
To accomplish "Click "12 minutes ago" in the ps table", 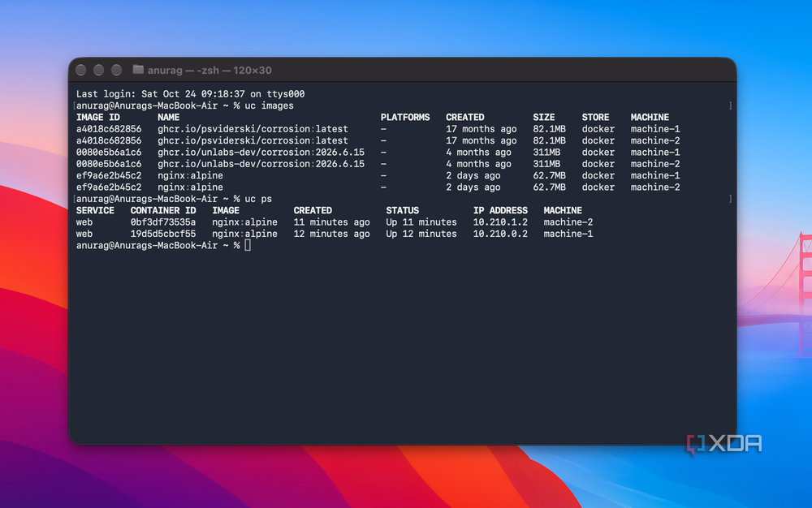I will (x=331, y=234).
